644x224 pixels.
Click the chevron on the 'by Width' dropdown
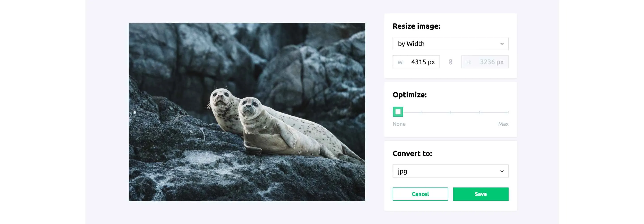click(502, 44)
